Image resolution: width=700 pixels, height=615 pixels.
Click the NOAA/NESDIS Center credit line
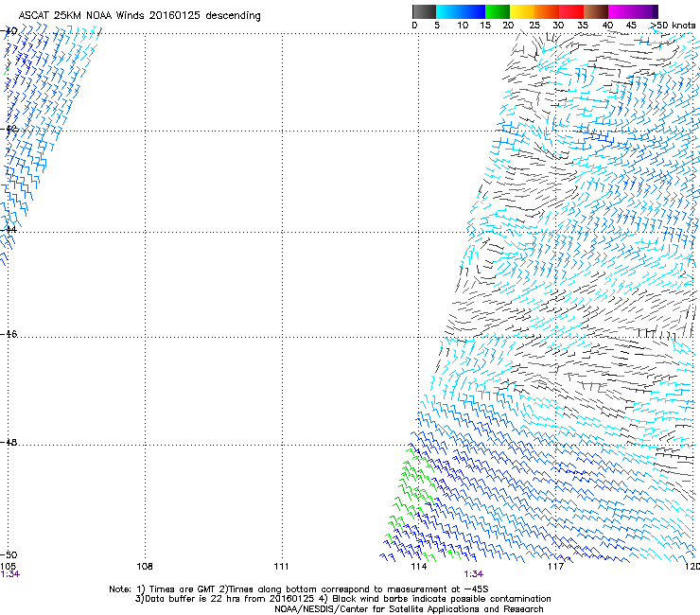(409, 609)
